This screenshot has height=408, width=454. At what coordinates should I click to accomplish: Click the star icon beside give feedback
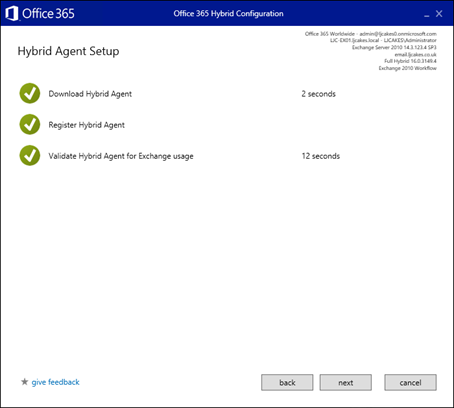(24, 382)
